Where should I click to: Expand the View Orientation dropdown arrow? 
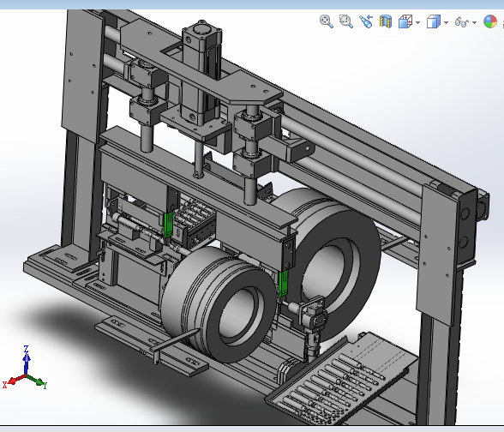click(417, 22)
